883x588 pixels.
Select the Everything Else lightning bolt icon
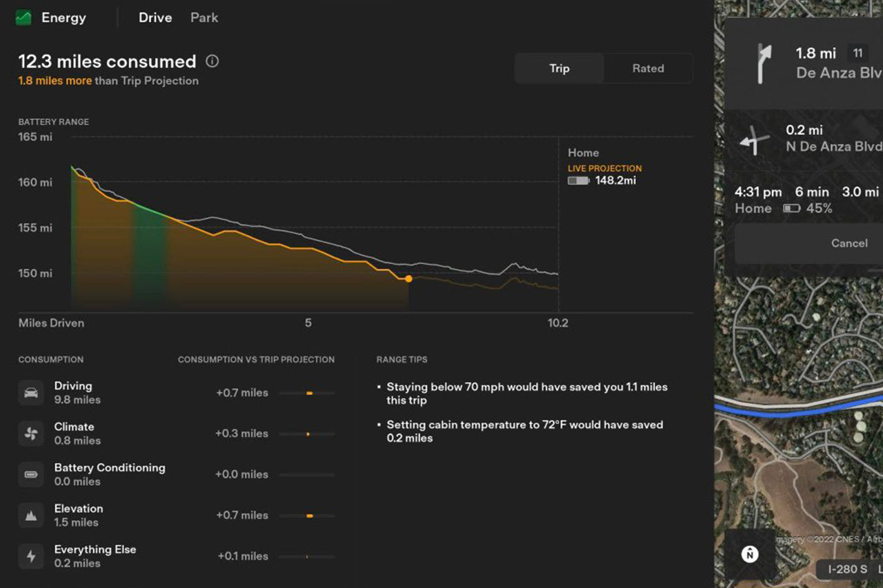tap(31, 556)
